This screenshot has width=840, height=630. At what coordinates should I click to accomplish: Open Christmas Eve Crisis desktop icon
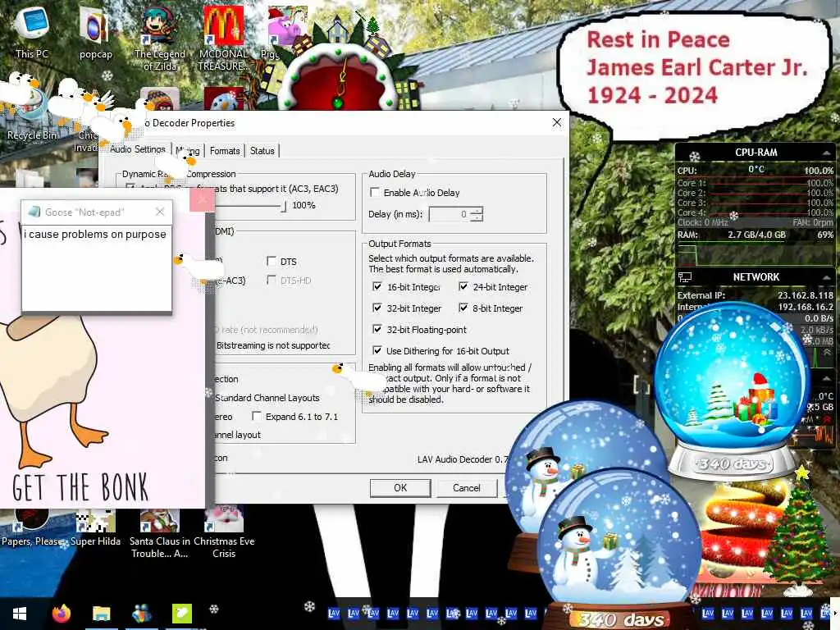coord(224,533)
